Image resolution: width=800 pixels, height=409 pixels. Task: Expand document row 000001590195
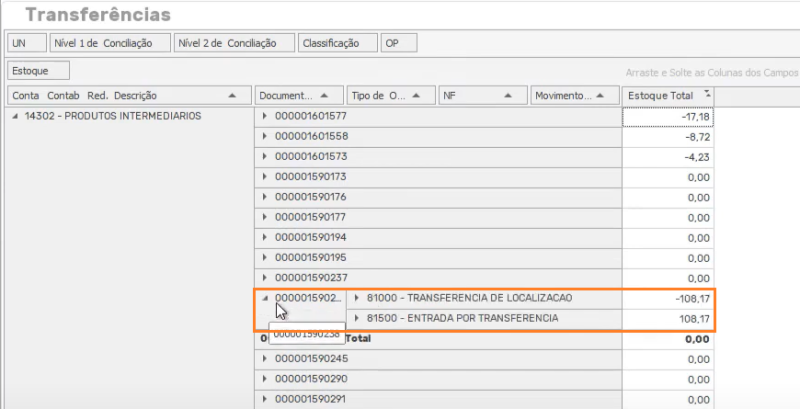click(x=264, y=258)
